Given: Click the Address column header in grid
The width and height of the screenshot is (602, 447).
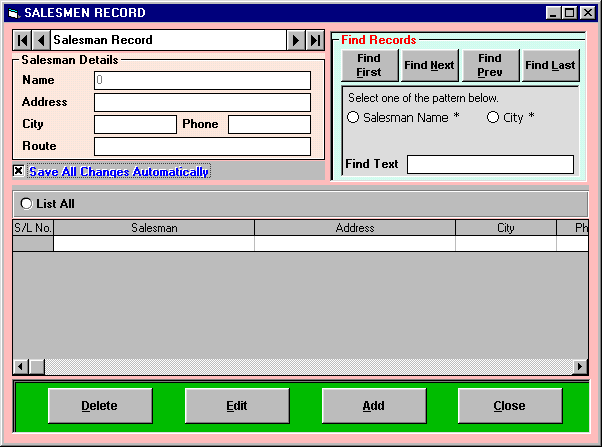Looking at the screenshot, I should point(355,228).
